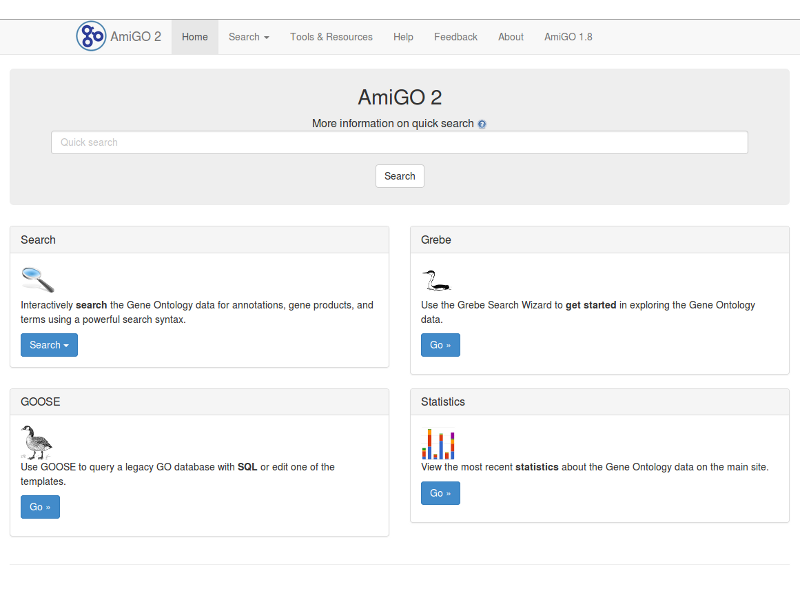Switch to AmiGO 1.8 link

tap(568, 37)
